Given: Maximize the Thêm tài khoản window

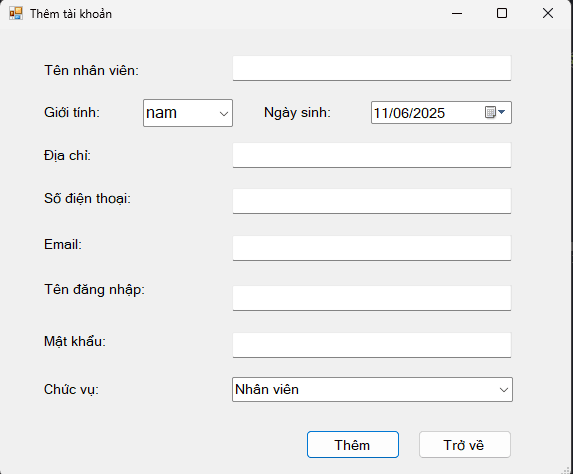Looking at the screenshot, I should 502,14.
